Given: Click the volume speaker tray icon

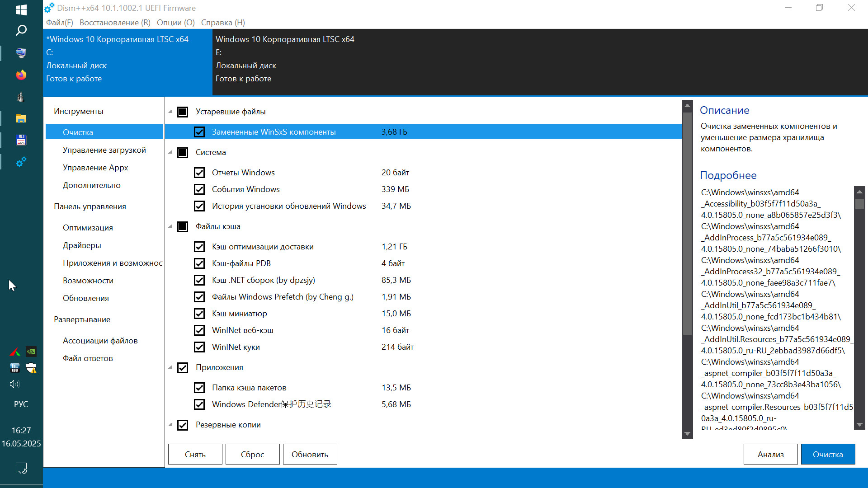Looking at the screenshot, I should coord(15,384).
